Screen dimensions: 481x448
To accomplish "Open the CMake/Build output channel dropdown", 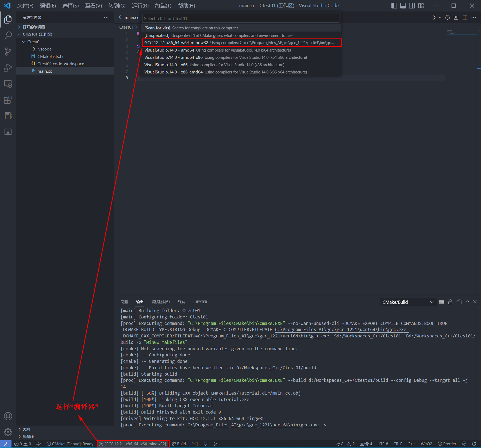I will [407, 302].
